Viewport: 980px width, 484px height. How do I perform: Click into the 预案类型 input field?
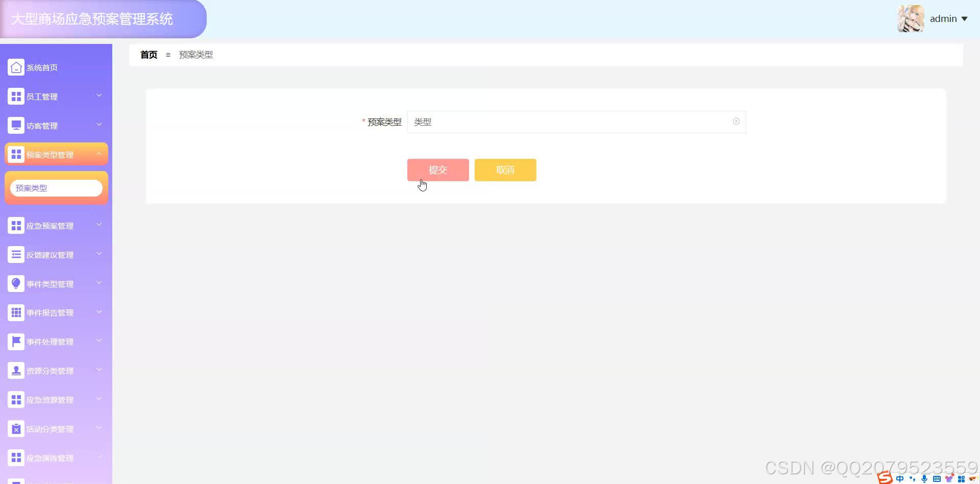577,122
